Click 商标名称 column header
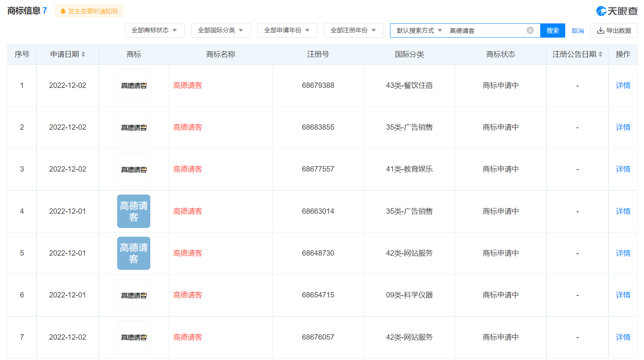 (x=221, y=54)
